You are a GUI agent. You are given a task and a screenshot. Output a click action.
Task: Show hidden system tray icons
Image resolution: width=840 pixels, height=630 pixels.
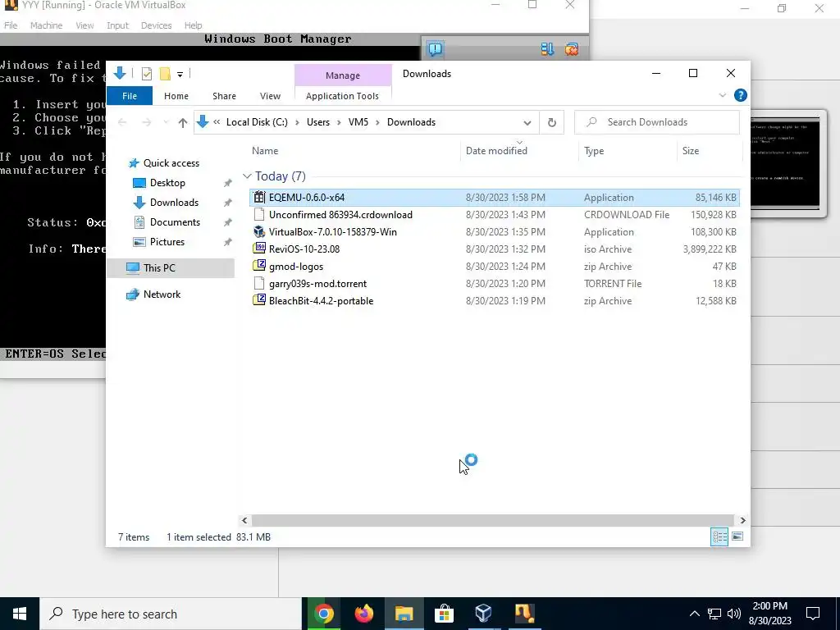[x=694, y=614]
